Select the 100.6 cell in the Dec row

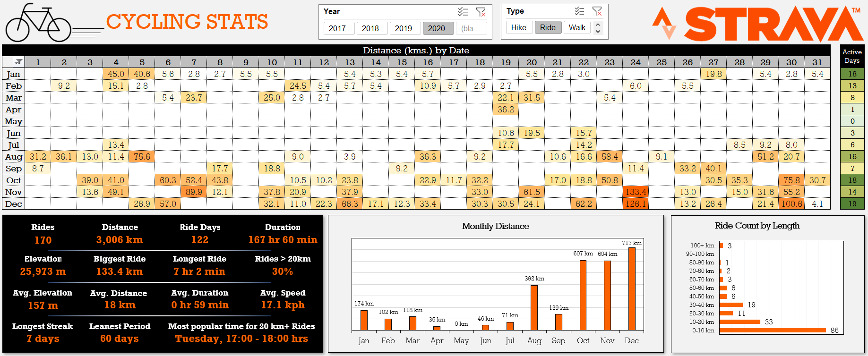coord(791,204)
